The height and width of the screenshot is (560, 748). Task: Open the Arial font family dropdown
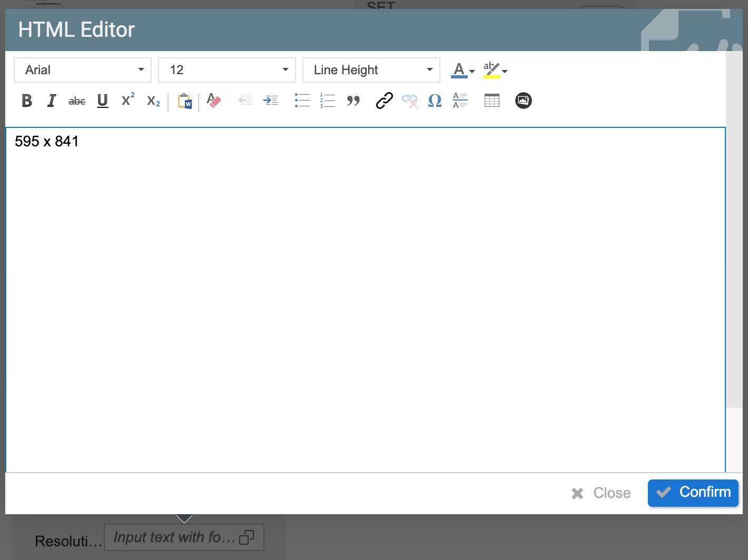(83, 70)
